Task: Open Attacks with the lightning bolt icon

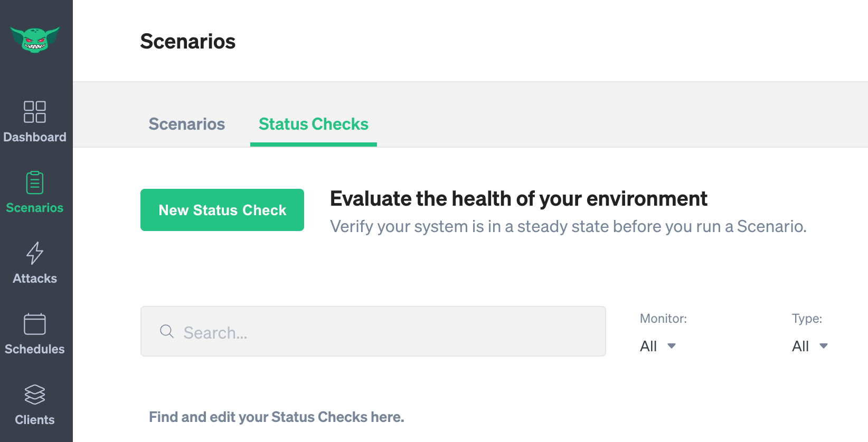Action: click(35, 253)
